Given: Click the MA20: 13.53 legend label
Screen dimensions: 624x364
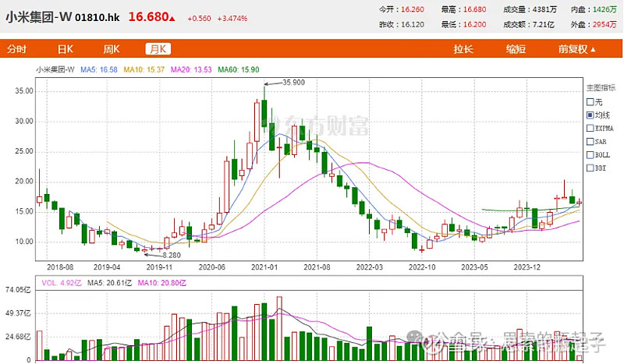Looking at the screenshot, I should pos(191,69).
